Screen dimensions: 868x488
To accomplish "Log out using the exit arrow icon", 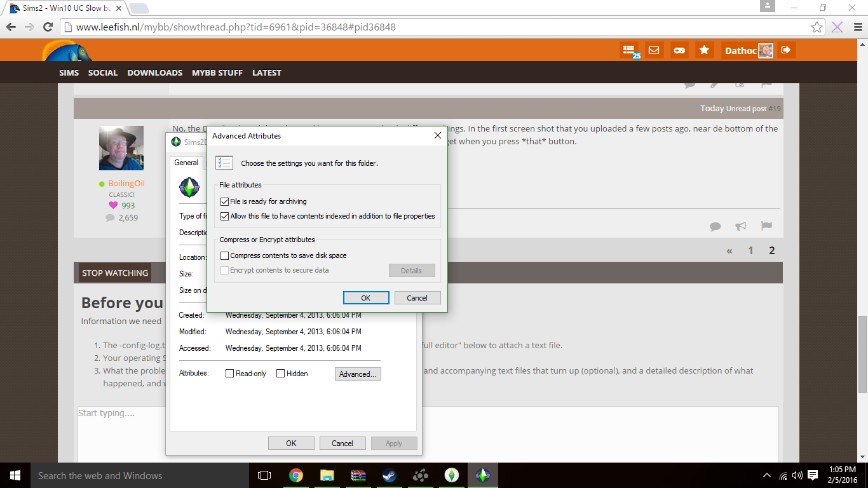I will pos(786,50).
